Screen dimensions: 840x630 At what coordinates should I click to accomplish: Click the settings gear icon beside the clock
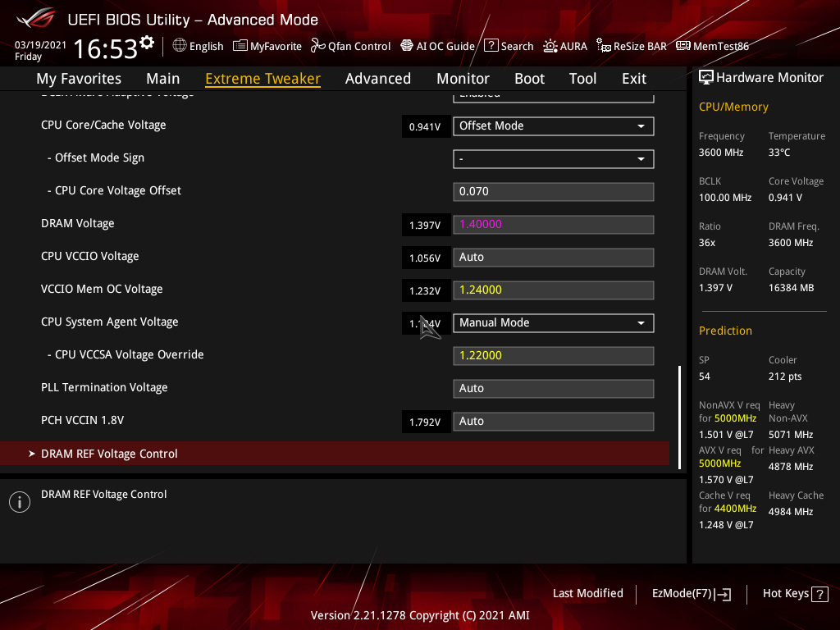tap(147, 43)
